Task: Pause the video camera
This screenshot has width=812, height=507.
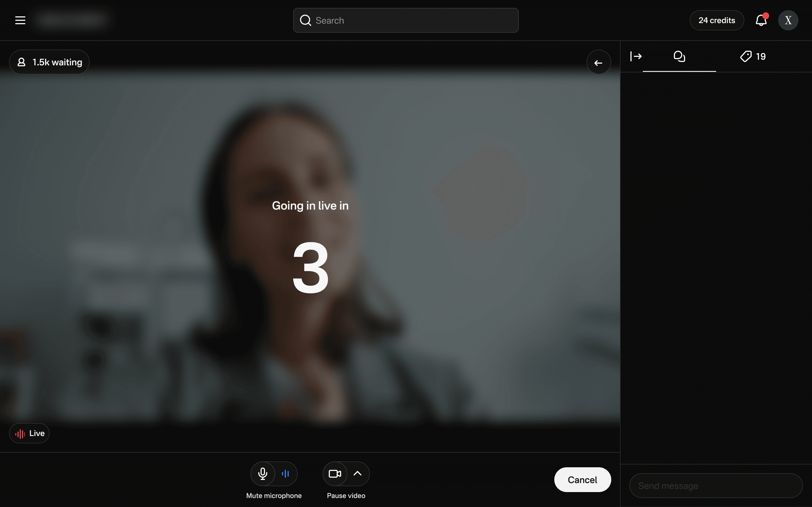Action: [335, 473]
